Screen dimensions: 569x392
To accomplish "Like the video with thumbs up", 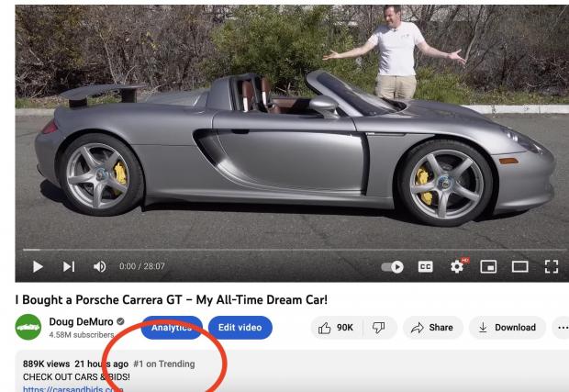I will coord(336,328).
